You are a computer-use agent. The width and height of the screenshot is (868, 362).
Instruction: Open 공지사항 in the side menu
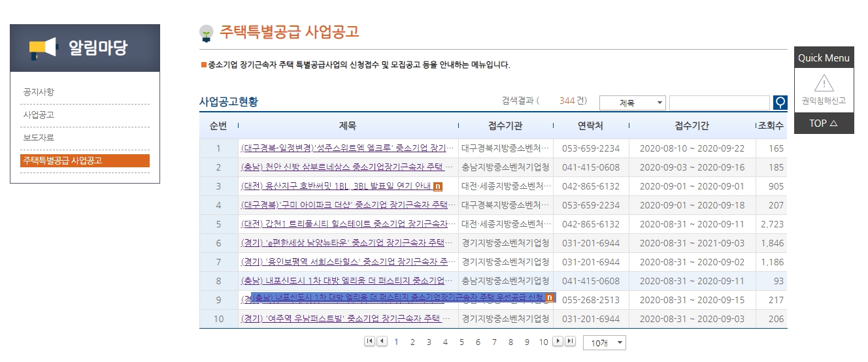click(39, 91)
